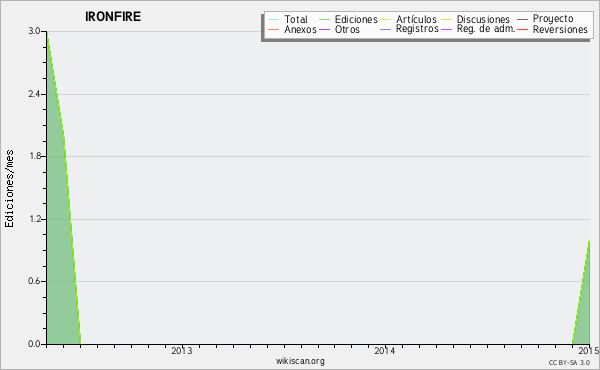Click the 3.0 Y-axis value
The width and height of the screenshot is (600, 370).
click(x=34, y=31)
